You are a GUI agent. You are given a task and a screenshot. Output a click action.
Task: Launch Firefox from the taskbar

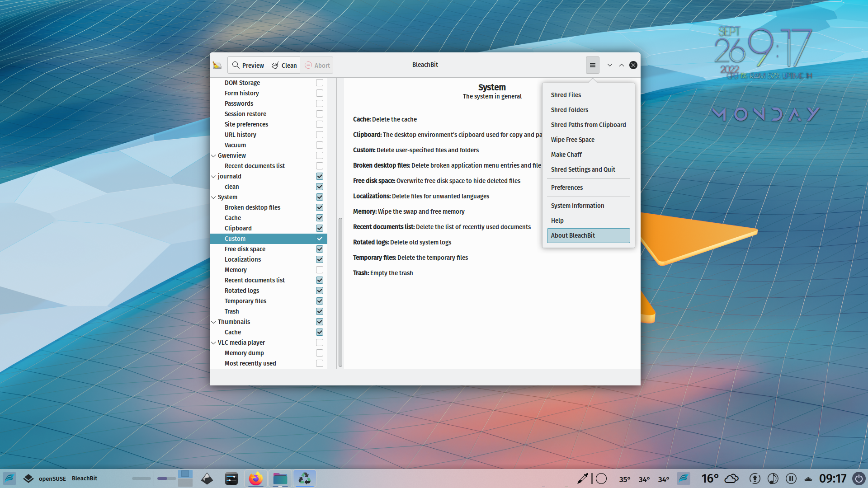(x=256, y=479)
